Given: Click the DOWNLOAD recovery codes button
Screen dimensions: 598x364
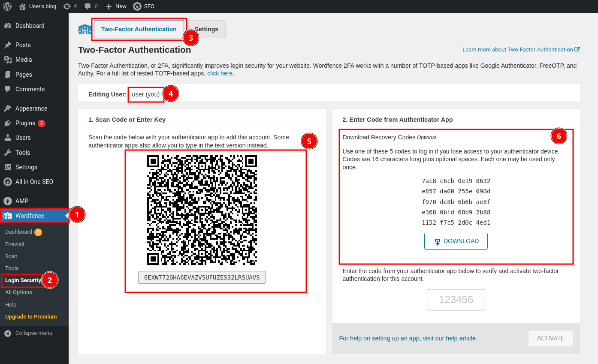Looking at the screenshot, I should (456, 241).
